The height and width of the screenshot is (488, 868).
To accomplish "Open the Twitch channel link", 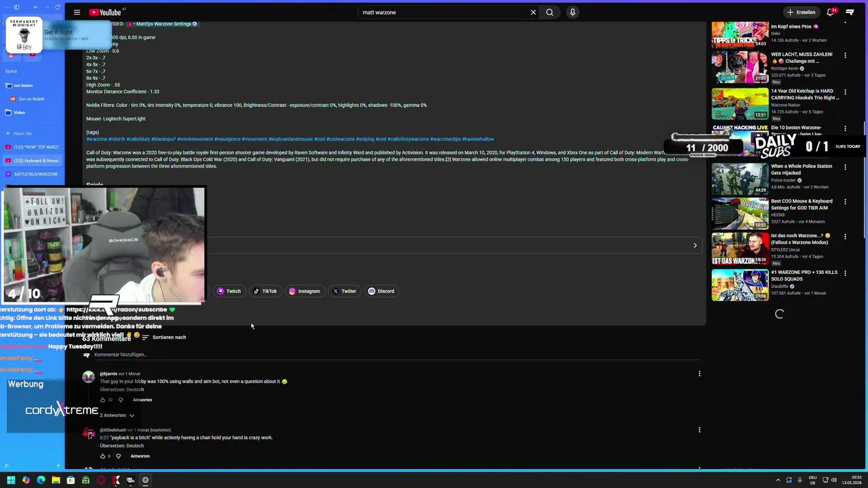I will (x=229, y=291).
